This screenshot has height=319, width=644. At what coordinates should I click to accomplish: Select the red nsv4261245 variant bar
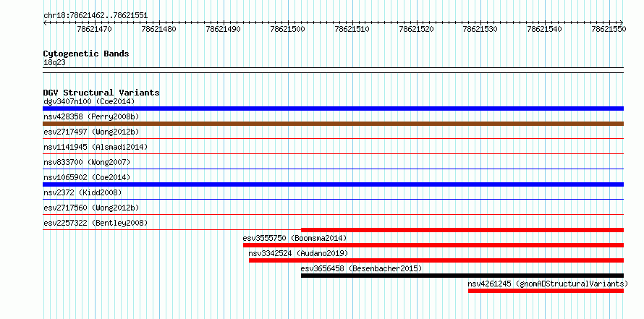[x=546, y=291]
